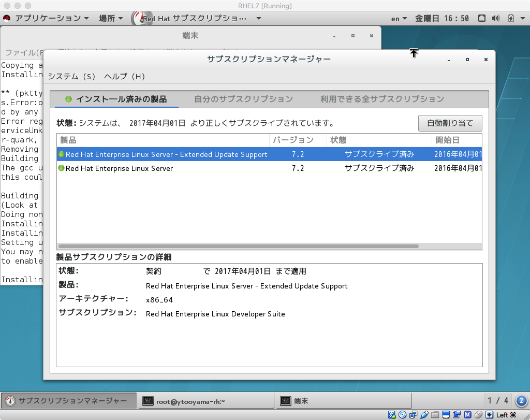Click VirtualBox hard disk activity icon
Image resolution: width=530 pixels, height=420 pixels.
coord(392,415)
